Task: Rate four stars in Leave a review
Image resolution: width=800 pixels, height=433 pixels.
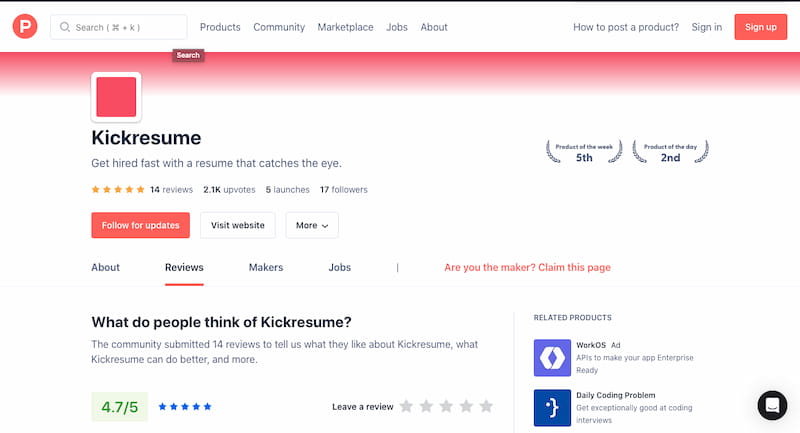Action: click(466, 406)
